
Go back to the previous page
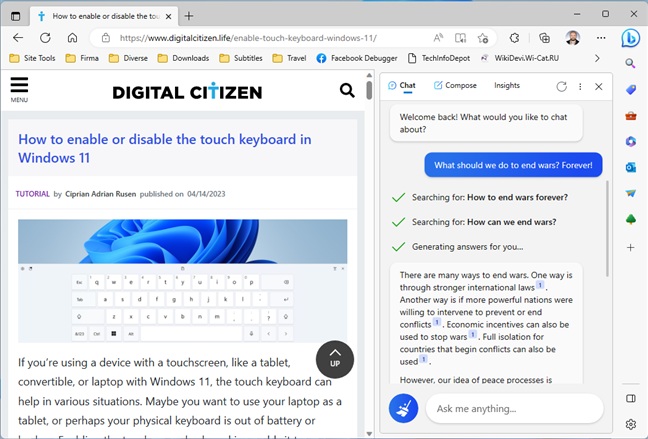click(x=18, y=38)
